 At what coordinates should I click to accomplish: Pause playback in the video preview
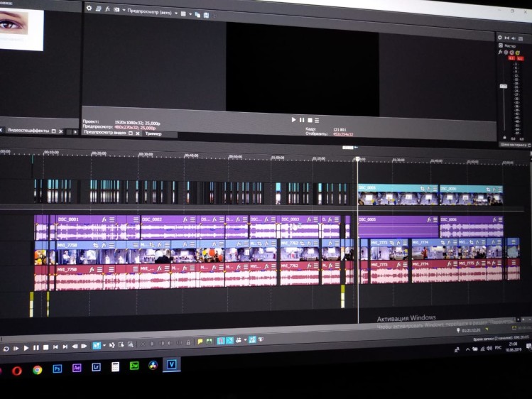301,120
